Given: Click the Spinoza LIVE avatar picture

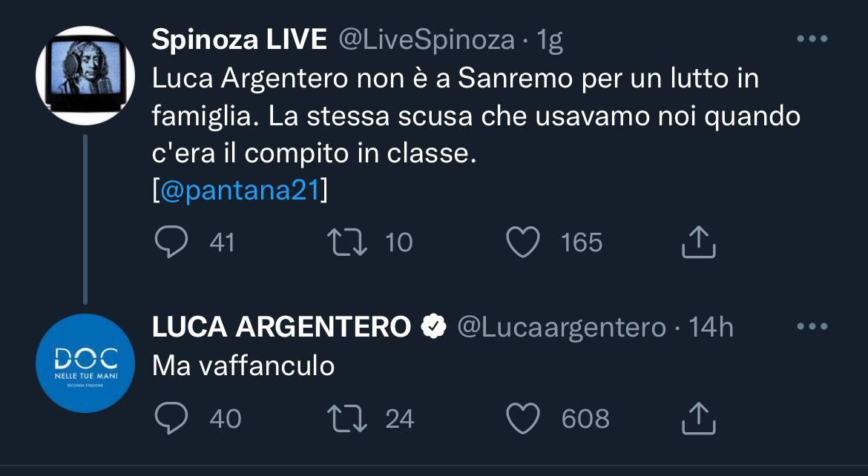Looking at the screenshot, I should pos(85,75).
